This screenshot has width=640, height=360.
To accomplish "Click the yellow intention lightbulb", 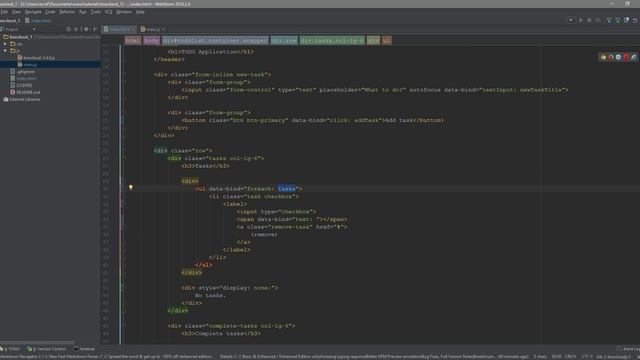I will coord(131,187).
